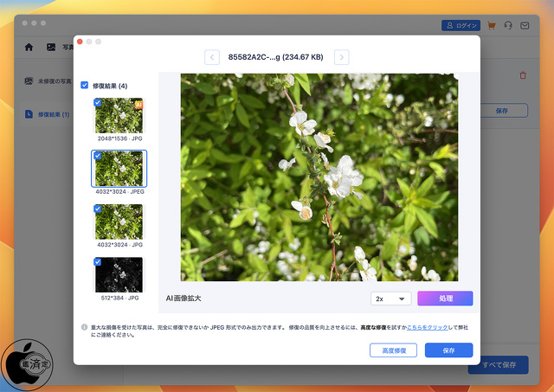Open the mail feedback icon
Viewport: 554px width, 392px height.
tap(525, 25)
